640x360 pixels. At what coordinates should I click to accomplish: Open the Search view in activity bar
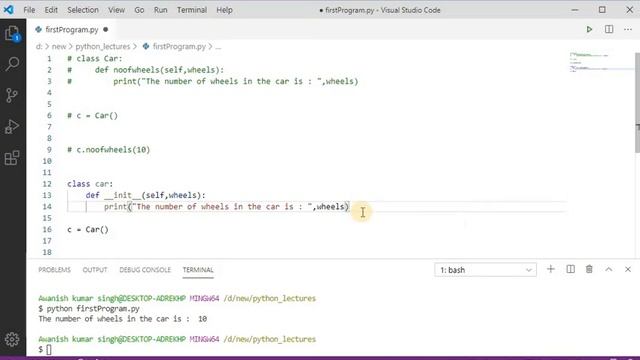tap(12, 64)
